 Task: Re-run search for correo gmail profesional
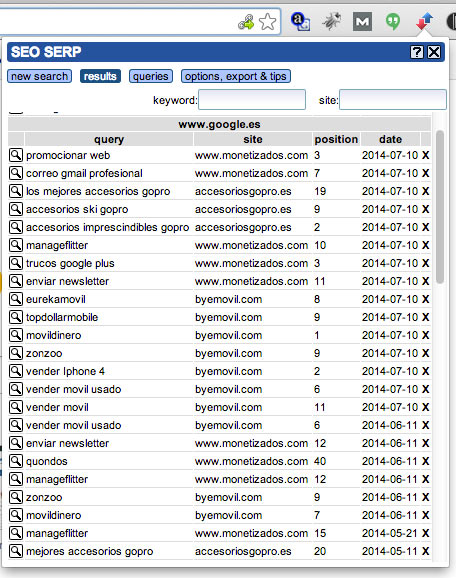point(16,173)
